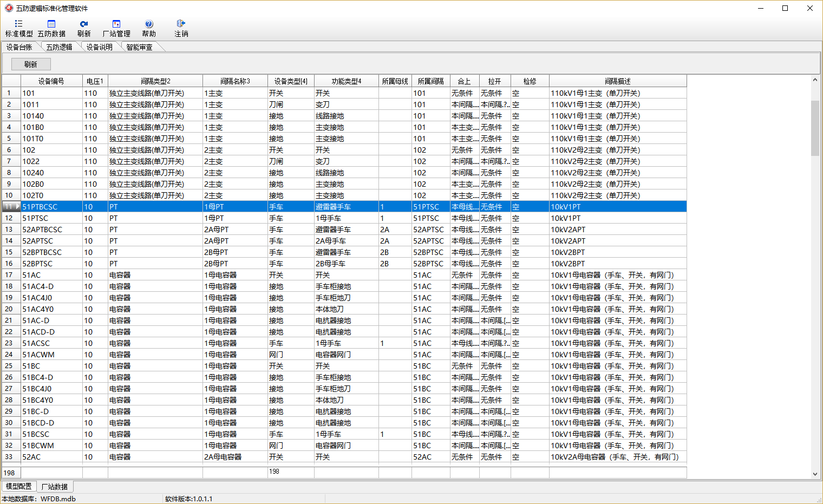
Task: Select device number cell 51AC4J0
Action: click(51, 298)
